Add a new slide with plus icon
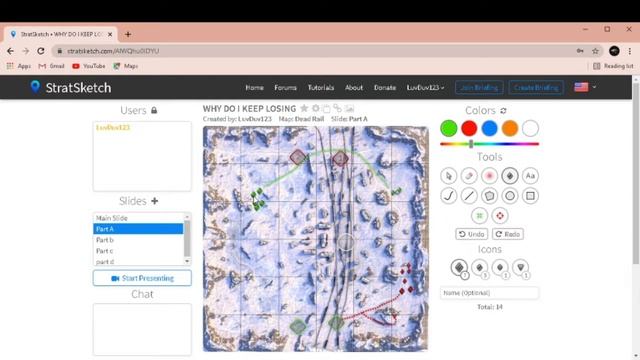This screenshot has height=360, width=640. pos(155,201)
